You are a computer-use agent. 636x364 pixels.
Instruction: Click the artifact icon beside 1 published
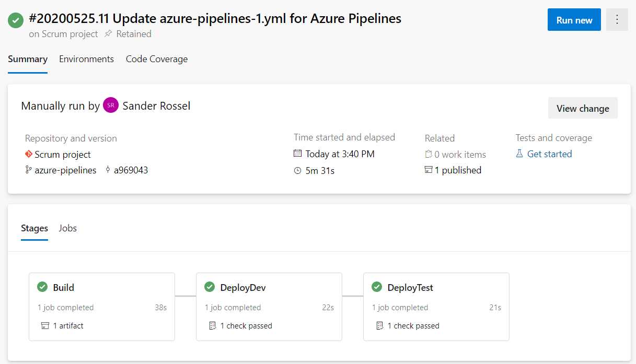pyautogui.click(x=429, y=170)
